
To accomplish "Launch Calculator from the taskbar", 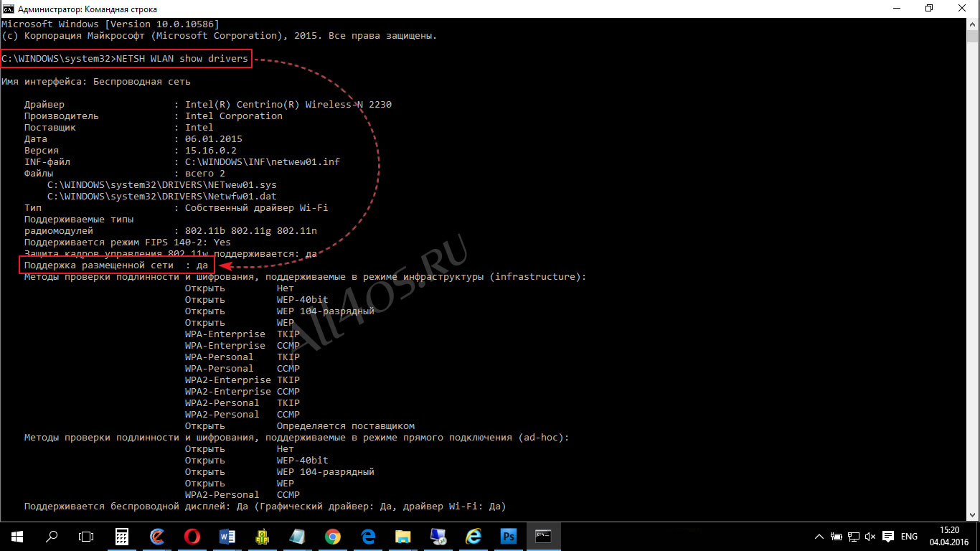I will pos(122,536).
